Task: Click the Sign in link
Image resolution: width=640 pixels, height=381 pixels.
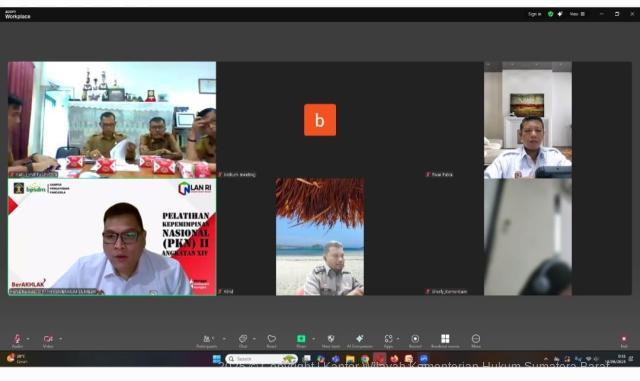Action: point(534,14)
